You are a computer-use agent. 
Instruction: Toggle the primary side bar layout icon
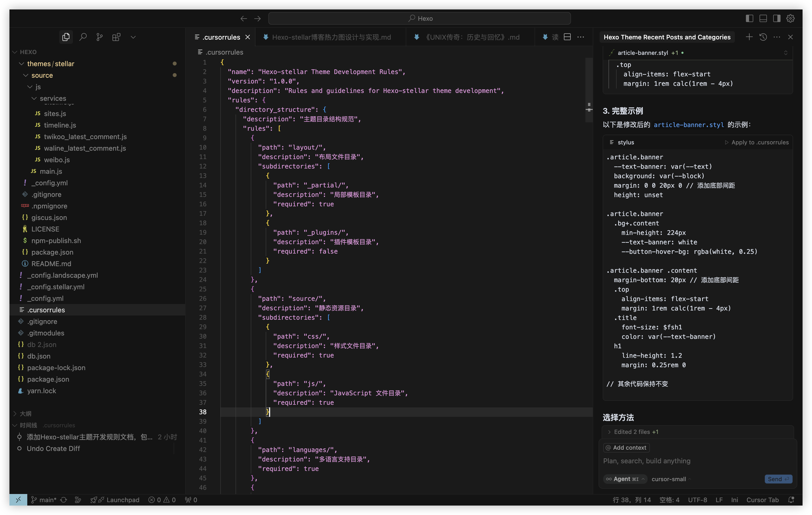click(749, 19)
